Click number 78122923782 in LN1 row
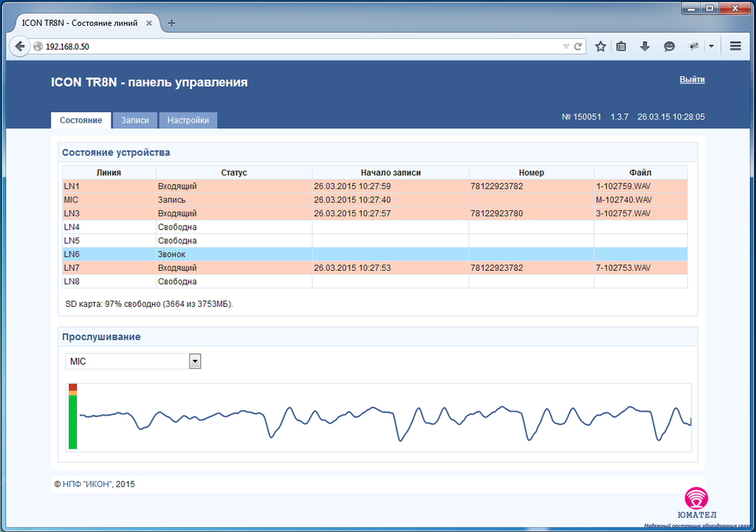Image resolution: width=756 pixels, height=532 pixels. click(x=497, y=186)
